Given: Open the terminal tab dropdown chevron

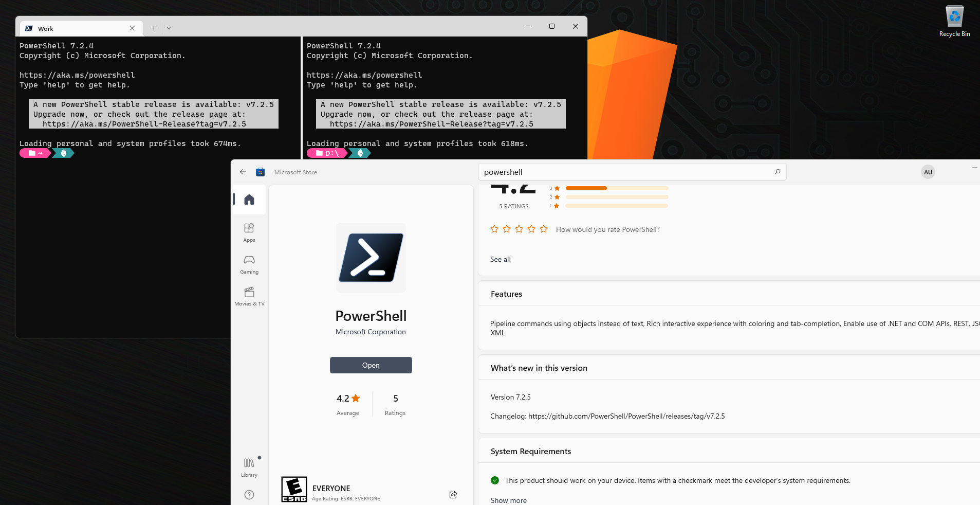Looking at the screenshot, I should pos(169,28).
